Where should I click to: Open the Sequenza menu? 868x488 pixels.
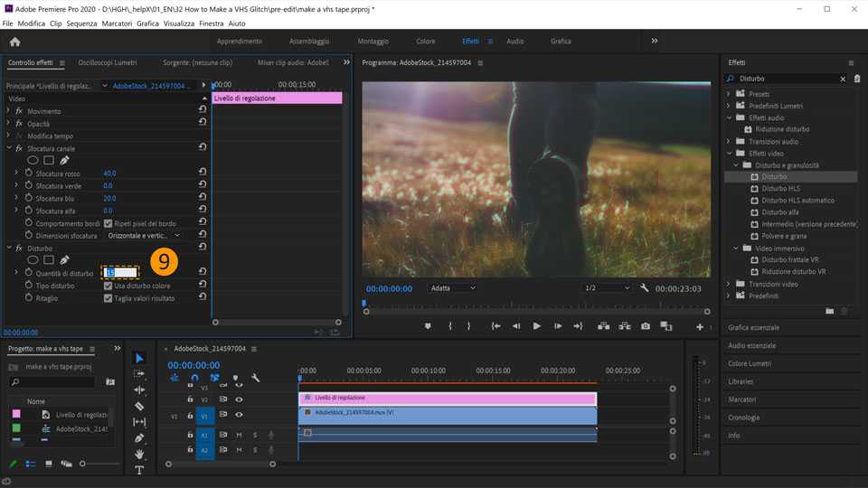click(x=81, y=23)
